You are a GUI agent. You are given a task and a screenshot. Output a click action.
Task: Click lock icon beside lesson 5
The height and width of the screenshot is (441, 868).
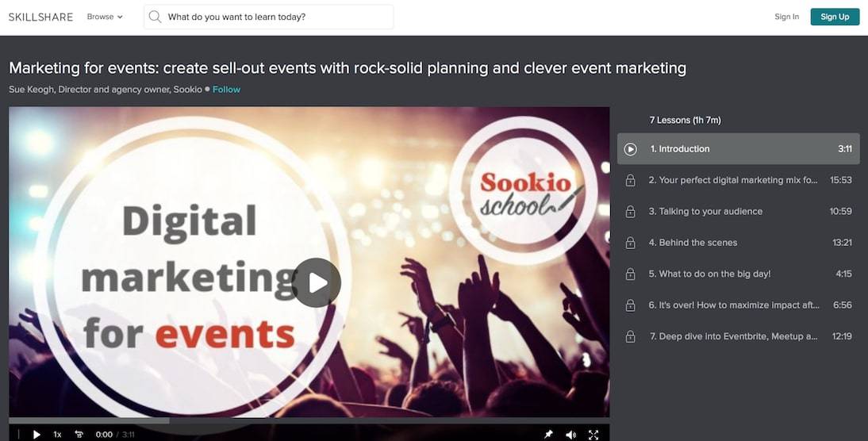[630, 274]
